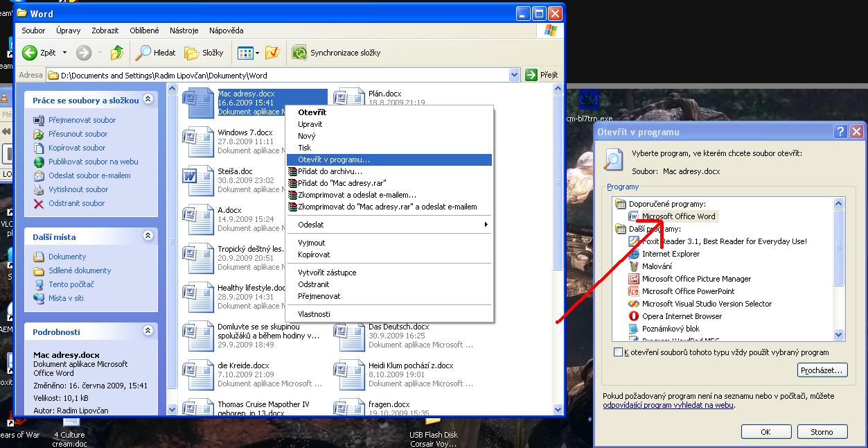The image size is (868, 448).
Task: Collapse the Práce se soubory a složkou panel
Action: pyautogui.click(x=148, y=100)
